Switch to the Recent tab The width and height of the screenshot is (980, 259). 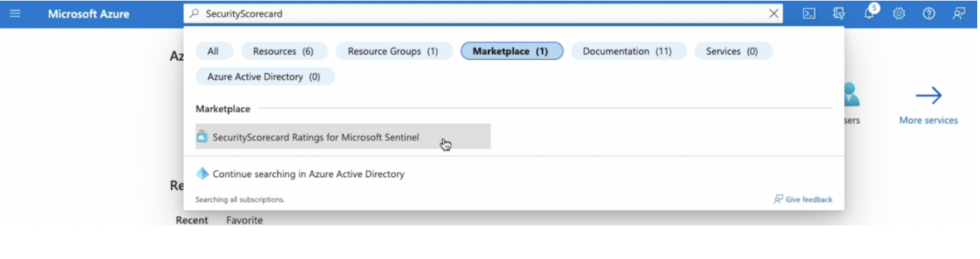click(192, 220)
